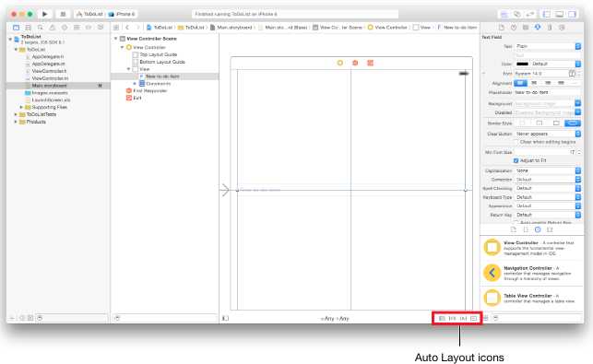Open the Issue navigator warning icon

click(53, 28)
